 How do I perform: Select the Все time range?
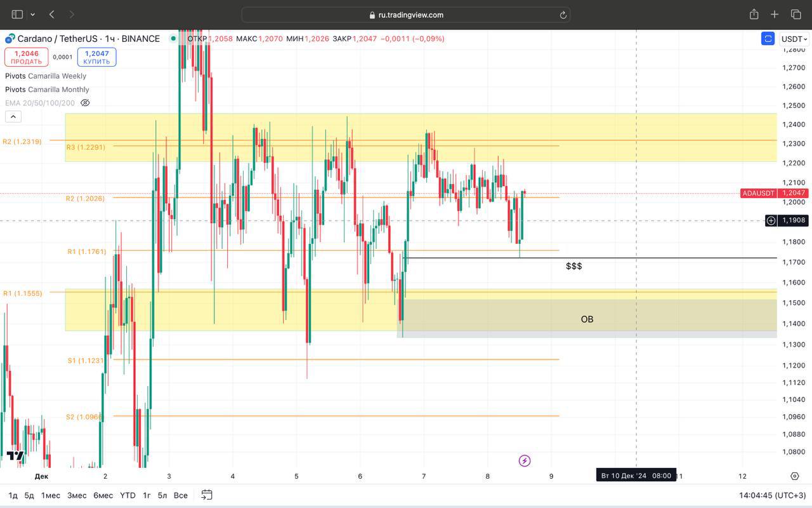[x=180, y=495]
